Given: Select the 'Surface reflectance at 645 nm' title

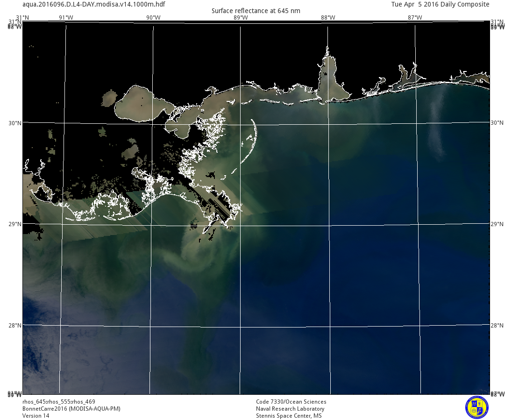Looking at the screenshot, I should 256,11.
